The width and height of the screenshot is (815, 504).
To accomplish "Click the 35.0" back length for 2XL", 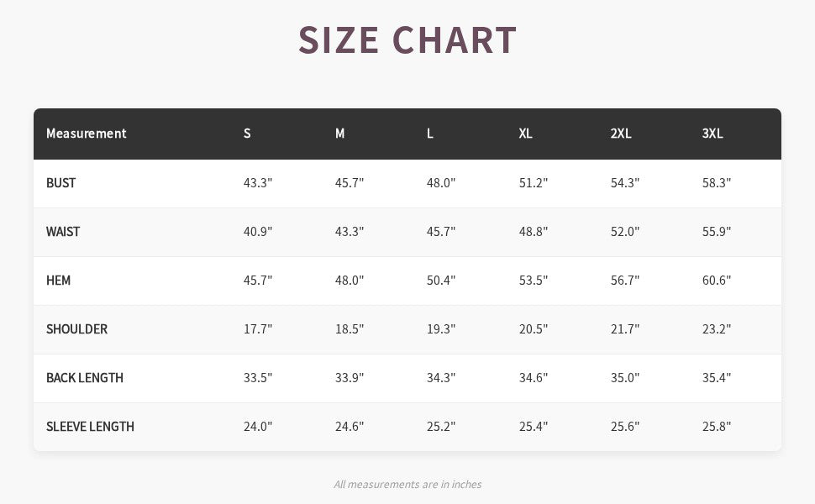I will click(625, 378).
